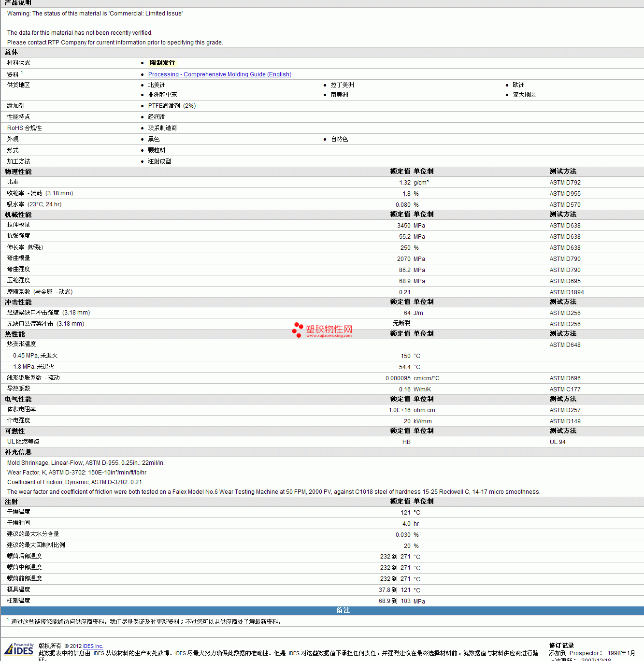Click the 螺筒后部温度 rear barrel temperature row
The image size is (644, 661).
322,557
